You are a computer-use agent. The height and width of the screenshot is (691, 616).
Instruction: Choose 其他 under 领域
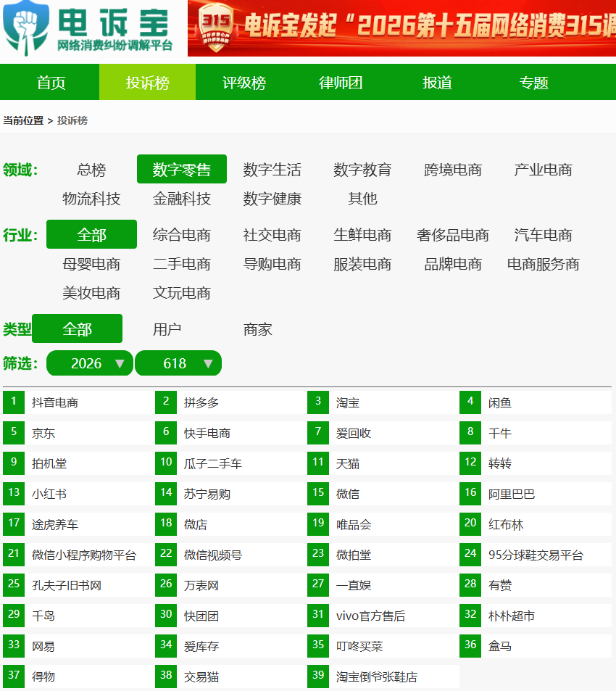point(362,199)
